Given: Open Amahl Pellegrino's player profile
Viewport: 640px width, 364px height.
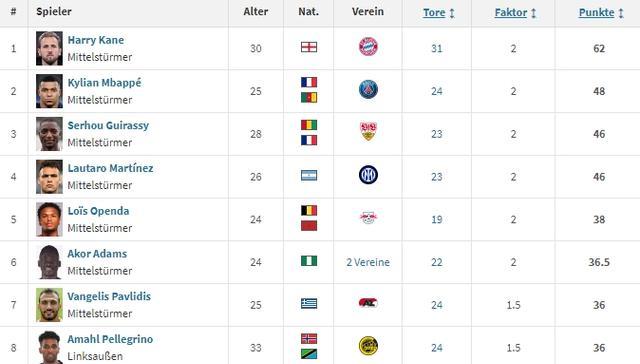Looking at the screenshot, I should (110, 339).
